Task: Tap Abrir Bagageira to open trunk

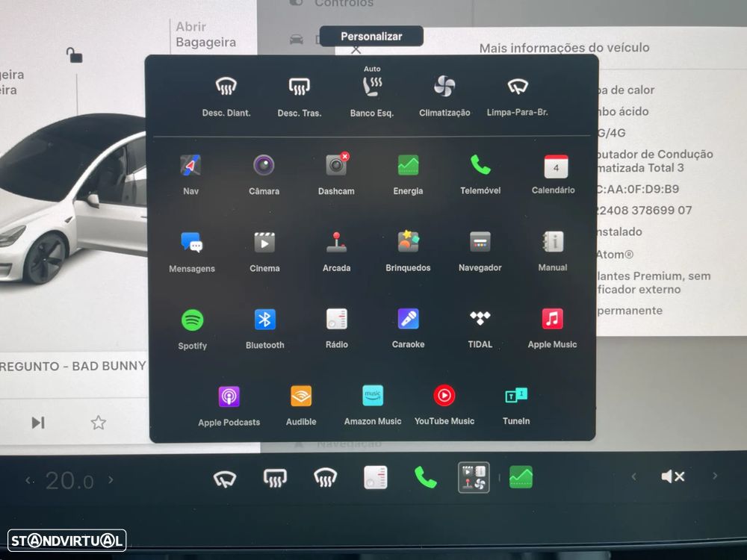Action: coord(206,34)
